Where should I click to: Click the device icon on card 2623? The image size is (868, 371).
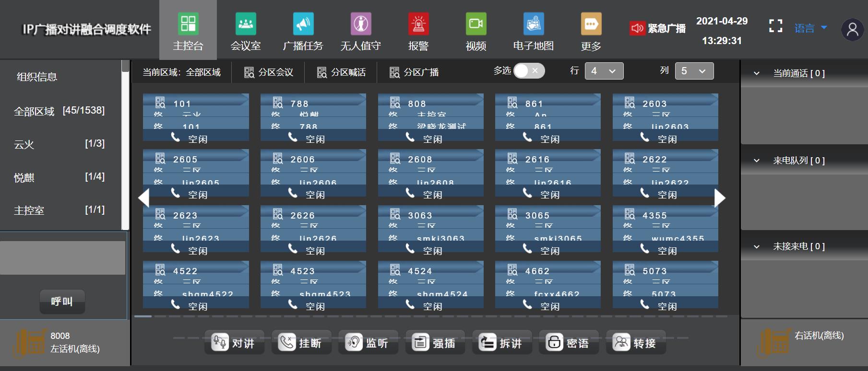pos(160,214)
